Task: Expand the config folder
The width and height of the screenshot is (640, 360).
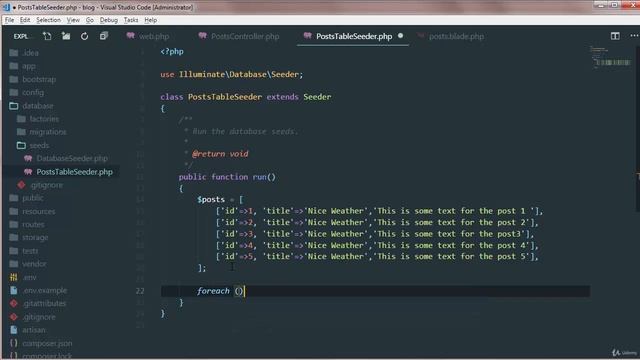Action: tap(33, 93)
